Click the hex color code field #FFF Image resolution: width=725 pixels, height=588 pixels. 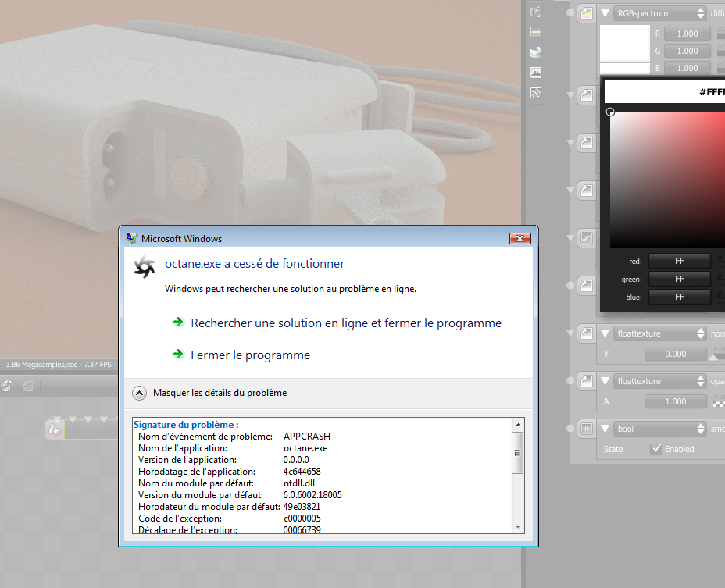point(664,91)
